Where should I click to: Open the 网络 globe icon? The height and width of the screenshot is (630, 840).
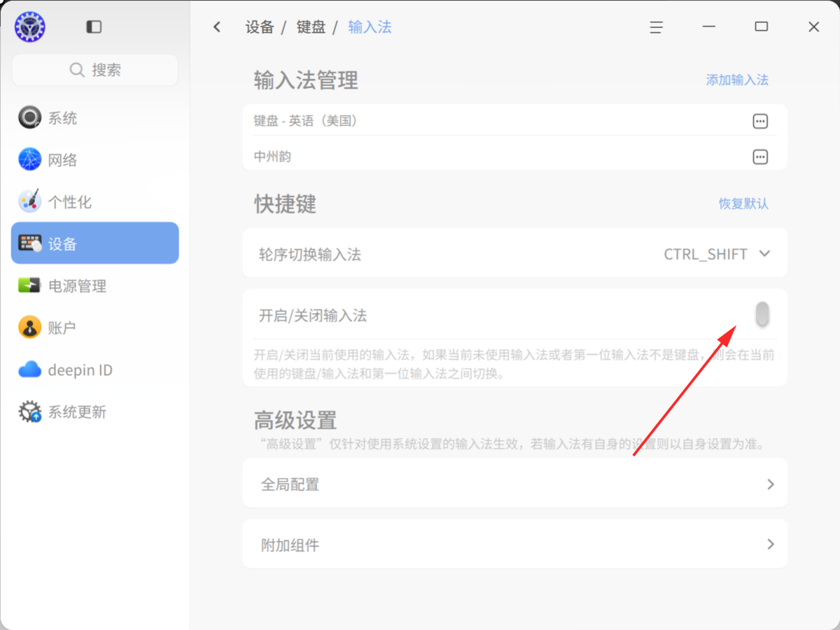(30, 160)
